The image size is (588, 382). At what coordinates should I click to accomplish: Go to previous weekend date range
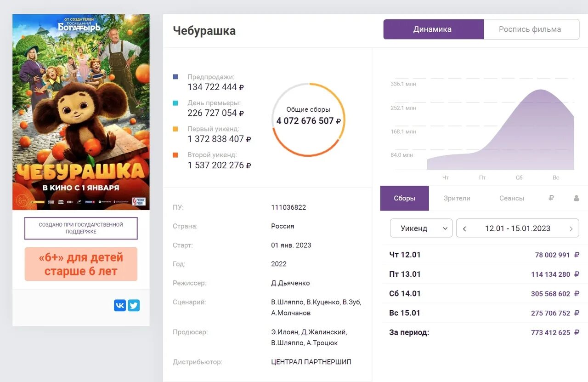pos(464,228)
